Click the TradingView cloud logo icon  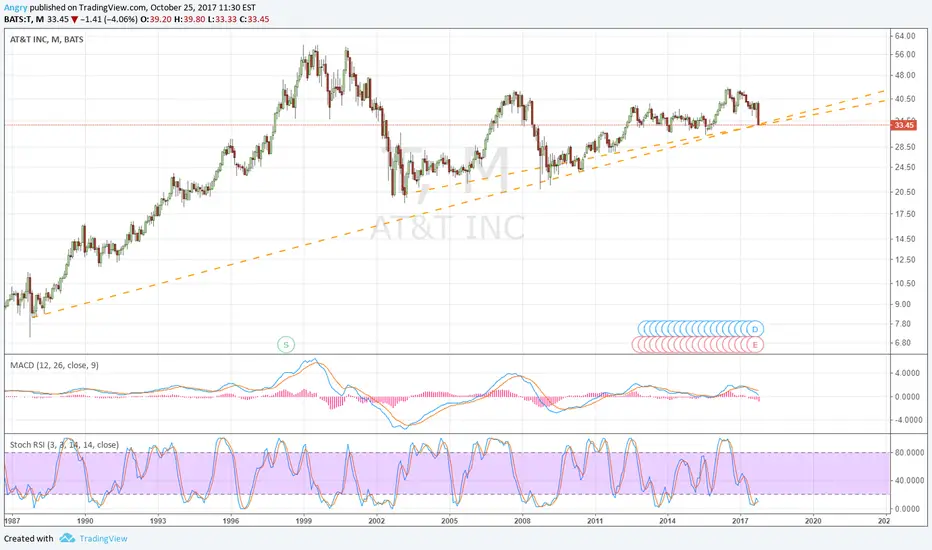point(67,538)
